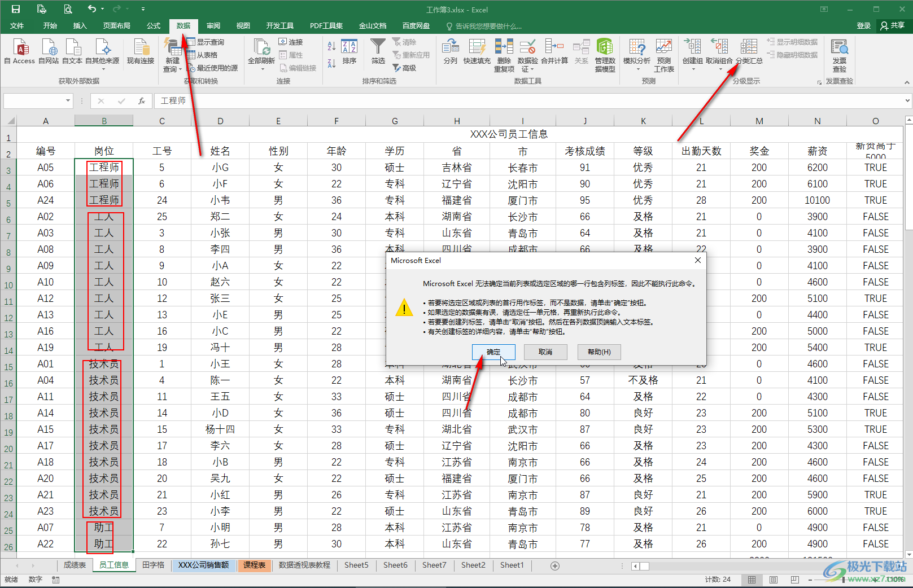Screen dimensions: 913x588
Task: Click the 全部刷新 icon
Action: pyautogui.click(x=261, y=47)
